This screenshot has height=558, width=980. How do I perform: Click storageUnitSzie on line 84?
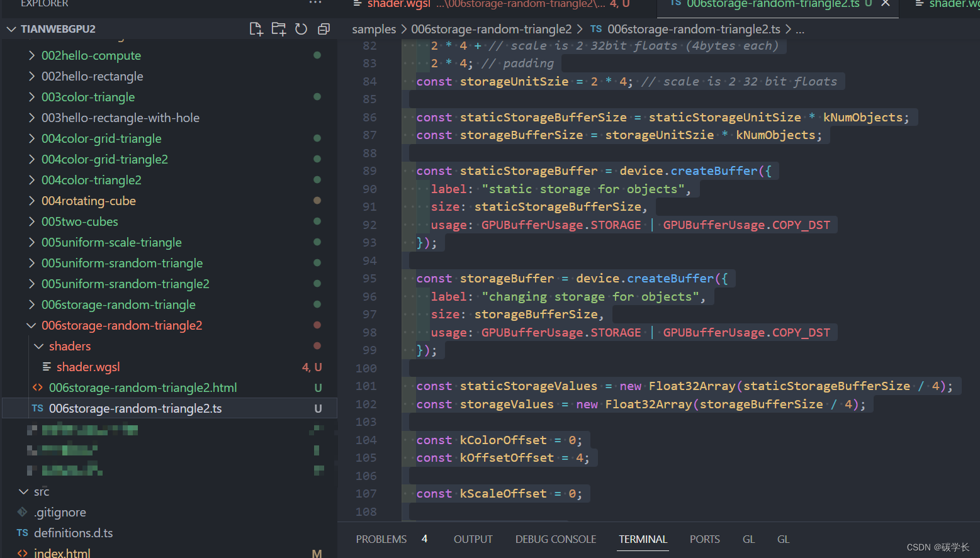point(514,81)
